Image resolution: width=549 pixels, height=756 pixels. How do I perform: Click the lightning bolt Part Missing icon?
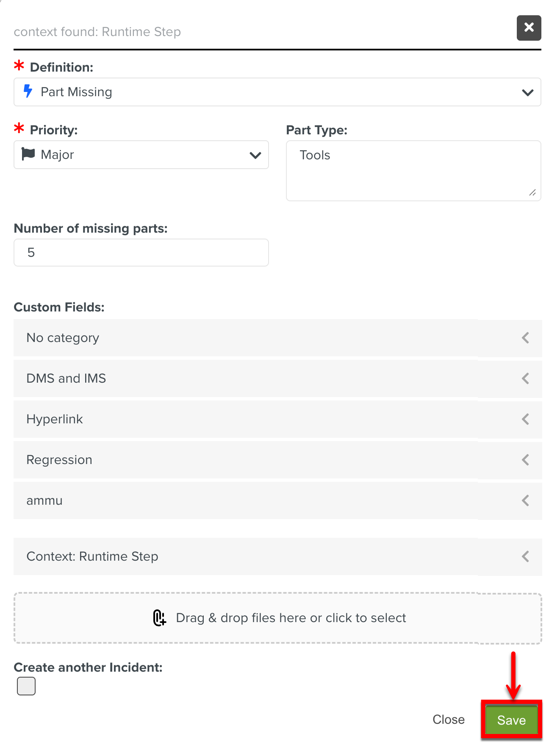(x=28, y=92)
